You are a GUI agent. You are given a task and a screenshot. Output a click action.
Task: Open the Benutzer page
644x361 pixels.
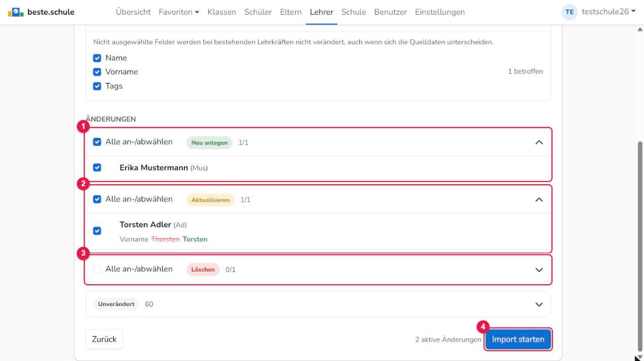tap(391, 12)
